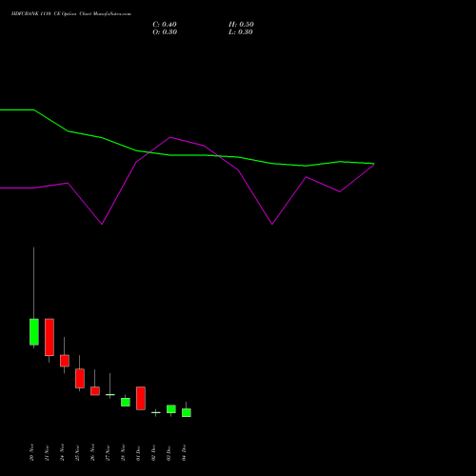This screenshot has width=476, height=476.
Task: Click the close value 'C: 0.40'
Action: click(165, 25)
